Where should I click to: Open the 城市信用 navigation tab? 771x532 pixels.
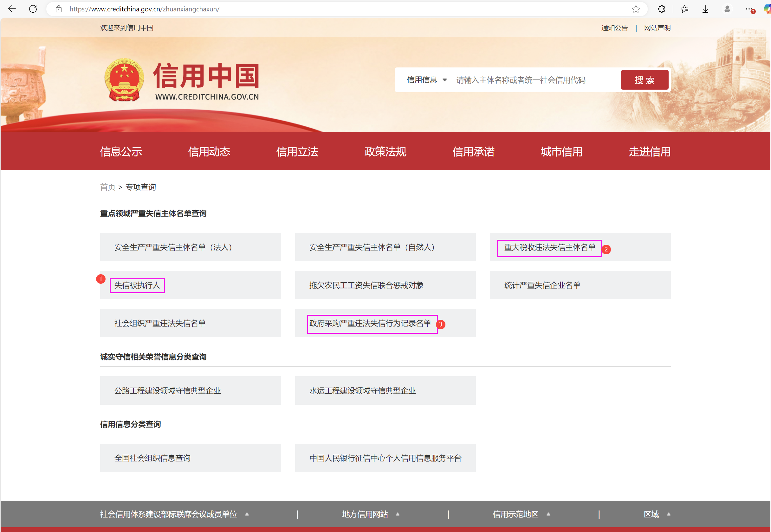(561, 152)
